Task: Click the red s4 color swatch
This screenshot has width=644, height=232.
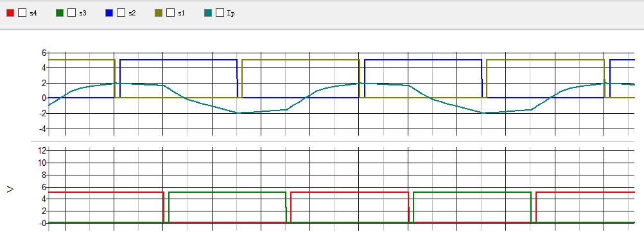Action: click(x=10, y=13)
